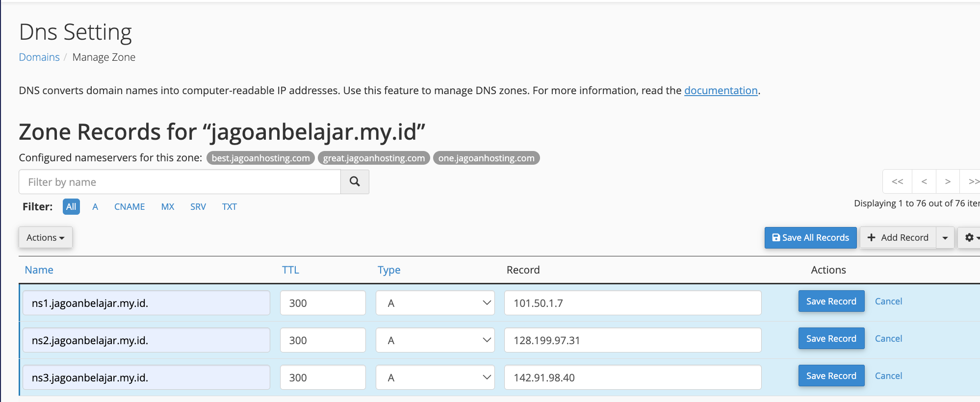Open the Type dropdown for ns1 record
The height and width of the screenshot is (402, 980).
[435, 303]
